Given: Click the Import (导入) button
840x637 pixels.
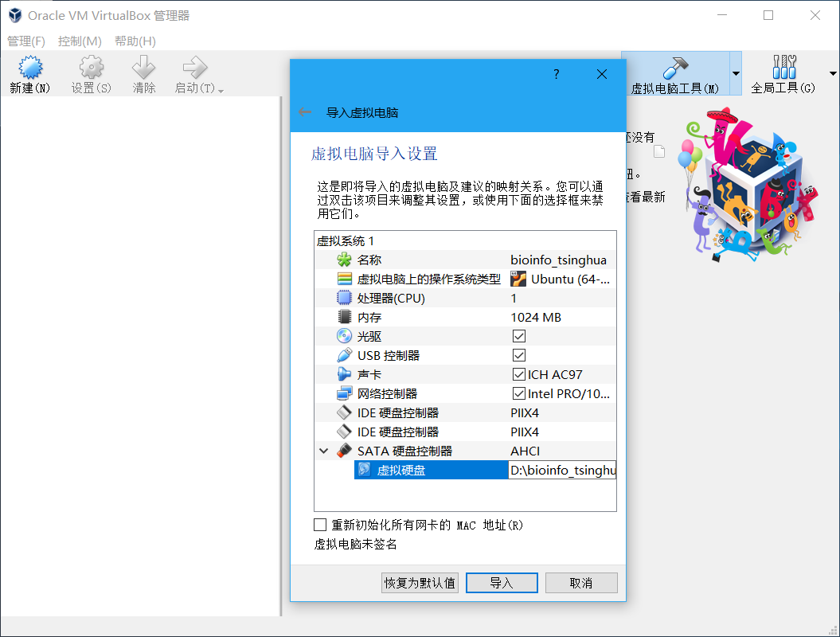Looking at the screenshot, I should pyautogui.click(x=502, y=583).
